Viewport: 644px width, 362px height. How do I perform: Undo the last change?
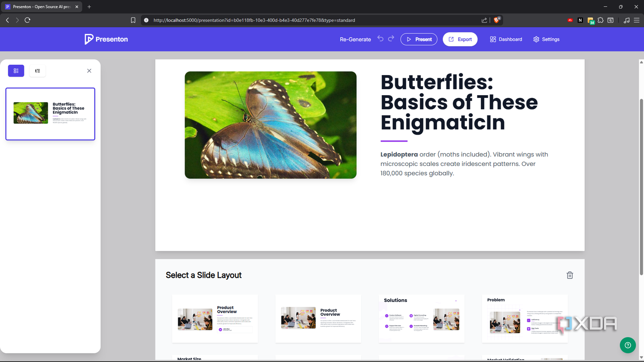[x=380, y=39]
